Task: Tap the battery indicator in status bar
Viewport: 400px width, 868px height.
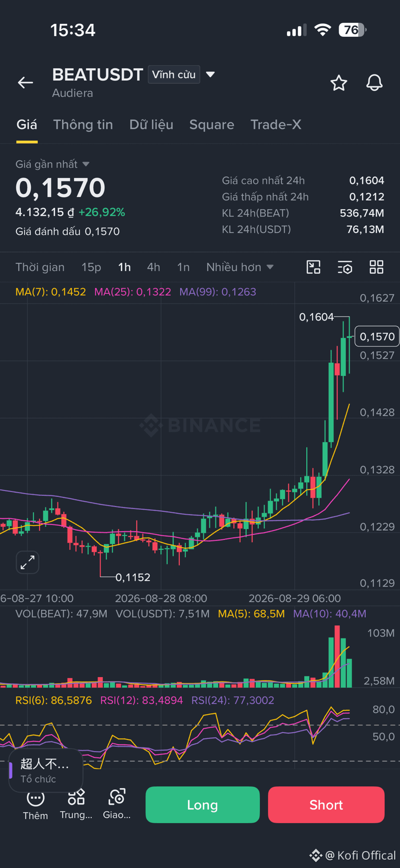Action: [353, 30]
